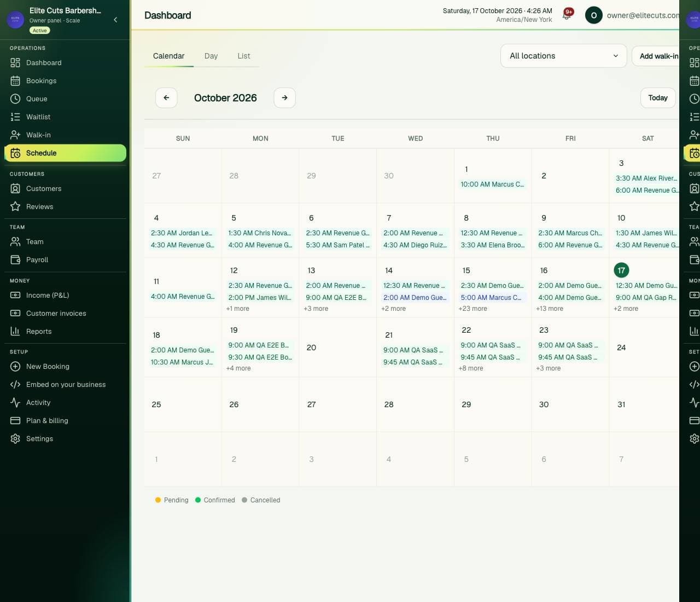The image size is (700, 602).
Task: Jump to Today in the calendar
Action: (658, 98)
